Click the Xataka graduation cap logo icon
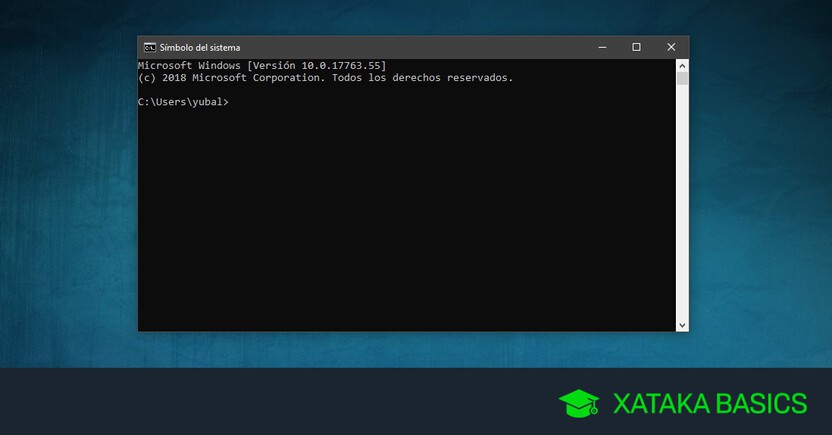 (579, 404)
